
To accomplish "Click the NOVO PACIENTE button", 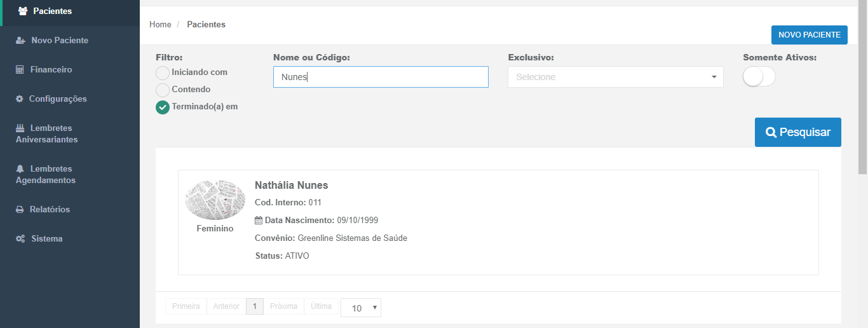I will coord(809,35).
